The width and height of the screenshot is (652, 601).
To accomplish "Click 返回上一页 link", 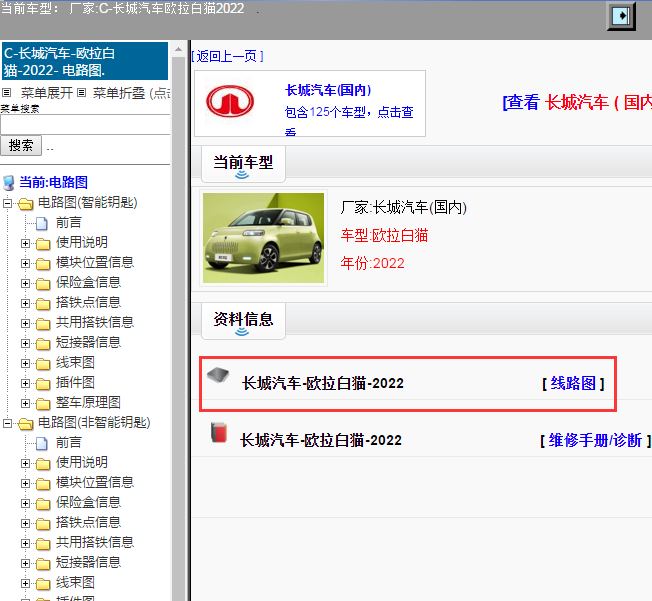I will (227, 56).
